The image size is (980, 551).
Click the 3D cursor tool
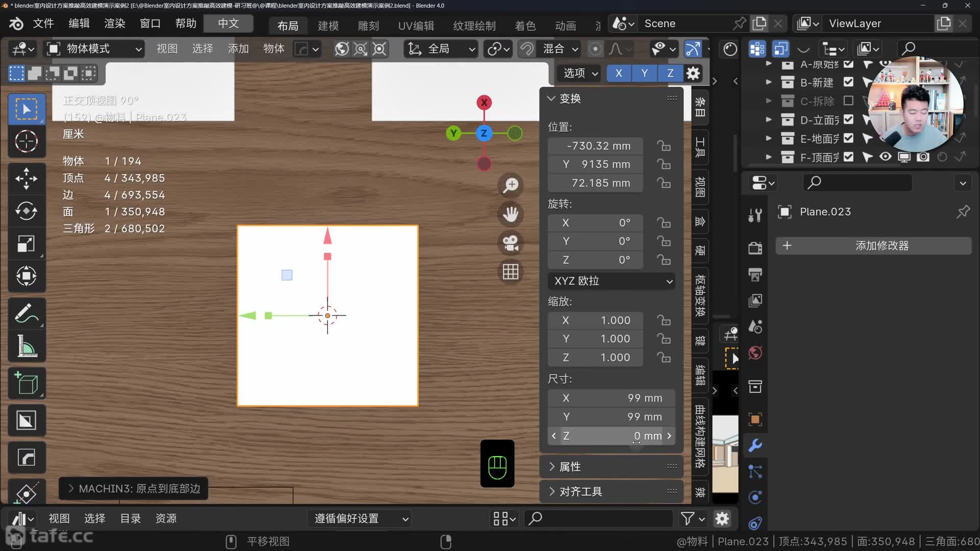point(26,141)
